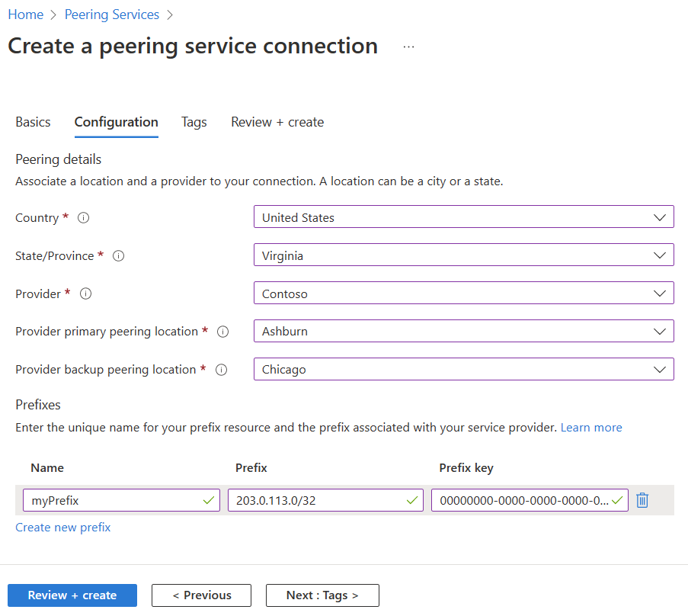This screenshot has height=616, width=688.
Task: Expand the backup peering location Chicago dropdown
Action: click(464, 369)
